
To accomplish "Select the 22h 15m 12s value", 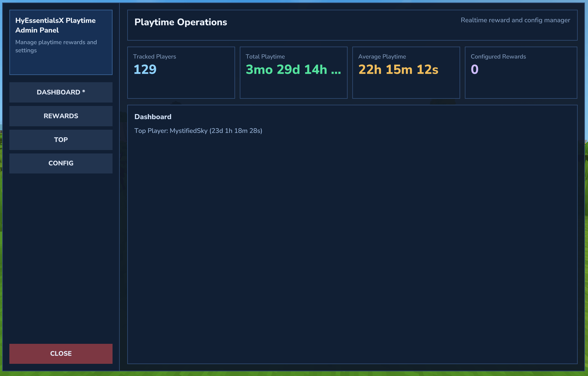I will (398, 69).
